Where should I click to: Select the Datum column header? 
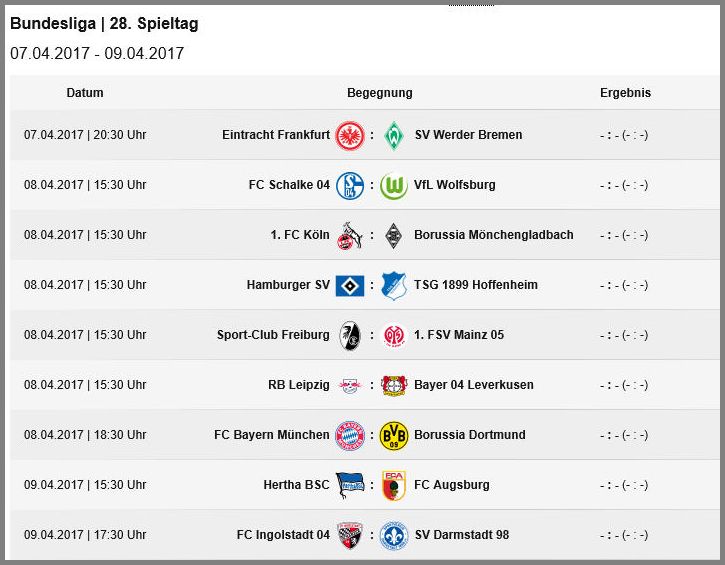coord(85,92)
